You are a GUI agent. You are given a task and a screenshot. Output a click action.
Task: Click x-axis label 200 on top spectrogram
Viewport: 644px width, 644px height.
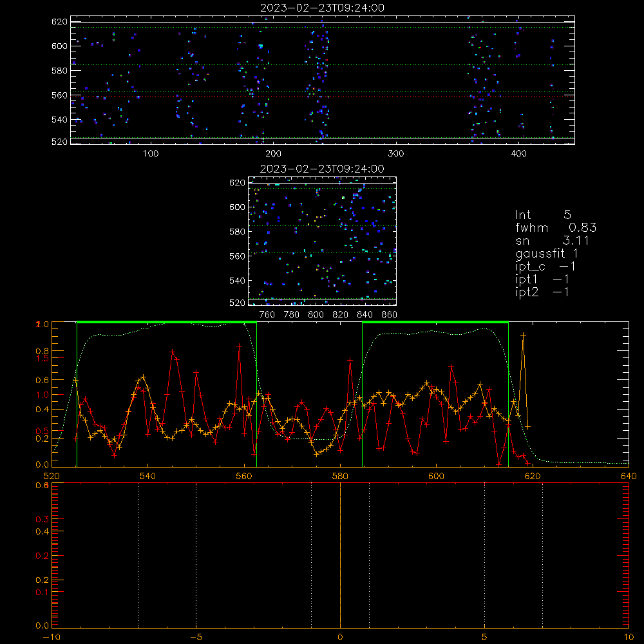[x=273, y=154]
